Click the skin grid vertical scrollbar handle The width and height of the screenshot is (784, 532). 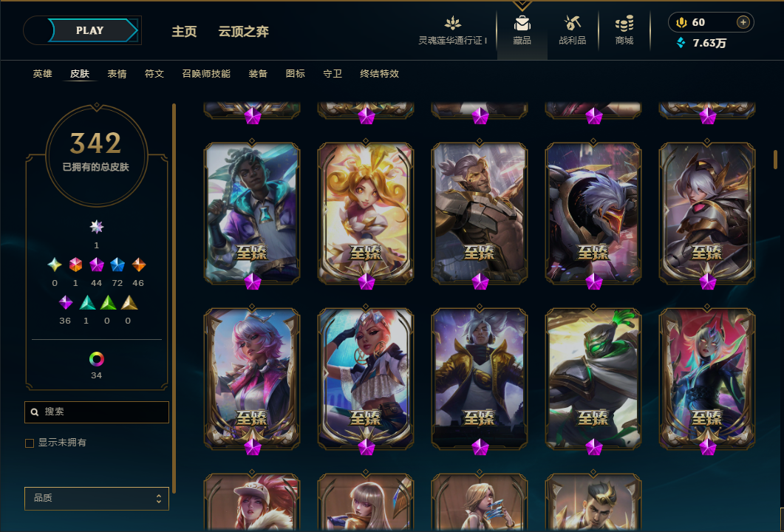(775, 160)
